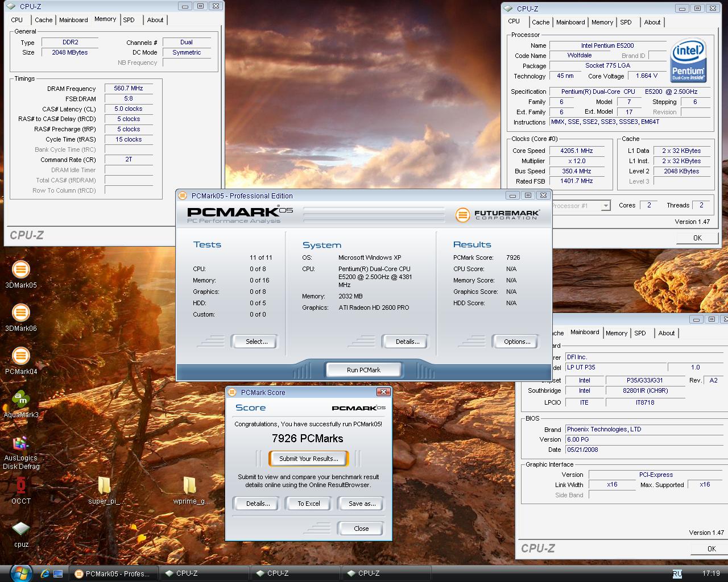Click OK in Mainboard CPU-Z window
The width and height of the screenshot is (728, 582).
[709, 548]
